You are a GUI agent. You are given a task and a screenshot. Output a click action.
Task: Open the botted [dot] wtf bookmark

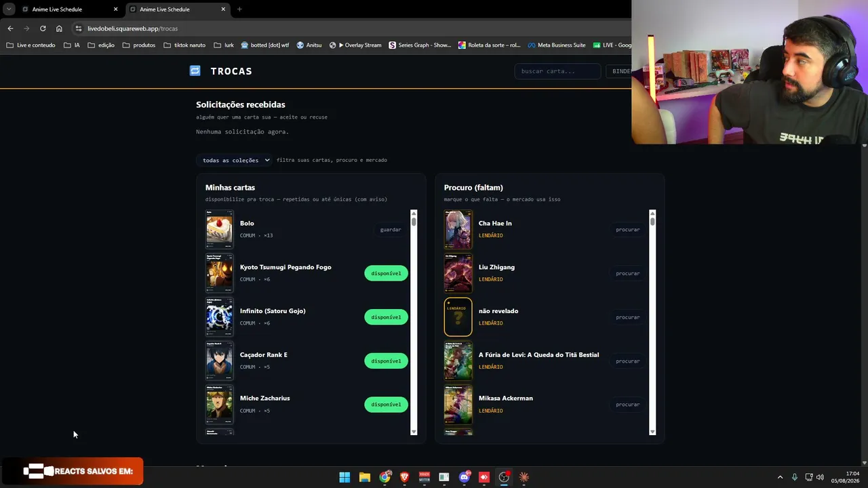pos(265,45)
